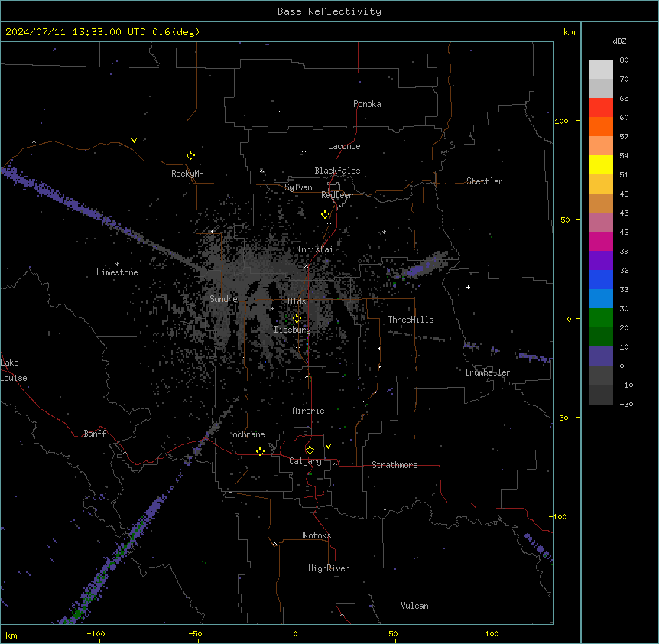Image resolution: width=659 pixels, height=644 pixels.
Task: Select the 10 dBZ slate blue legend swatch
Action: click(601, 356)
